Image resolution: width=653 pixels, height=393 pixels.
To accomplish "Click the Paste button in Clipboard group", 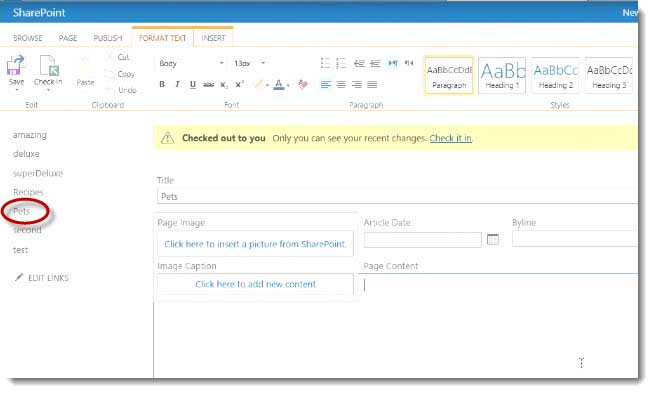I will point(85,72).
